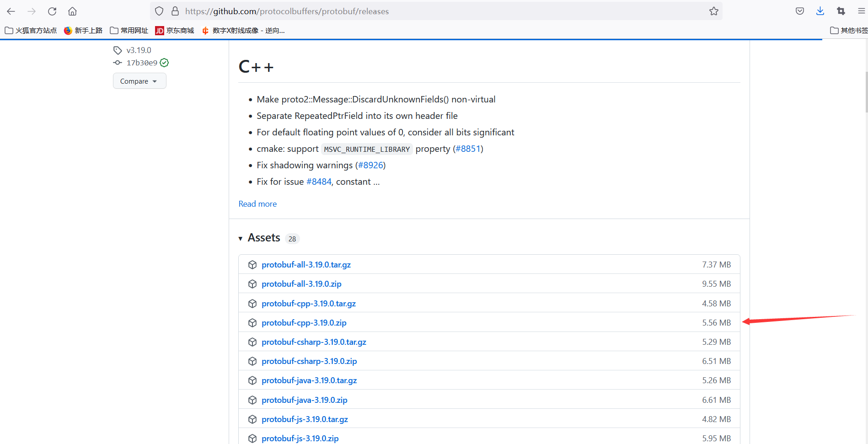This screenshot has width=868, height=444.
Task: Bookmark this page with the star icon
Action: 713,11
